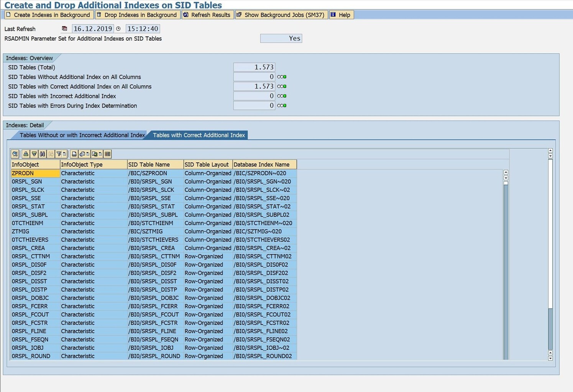
Task: Click the /BI0/SRSPL_CTTNM table name cell
Action: pyautogui.click(x=155, y=256)
